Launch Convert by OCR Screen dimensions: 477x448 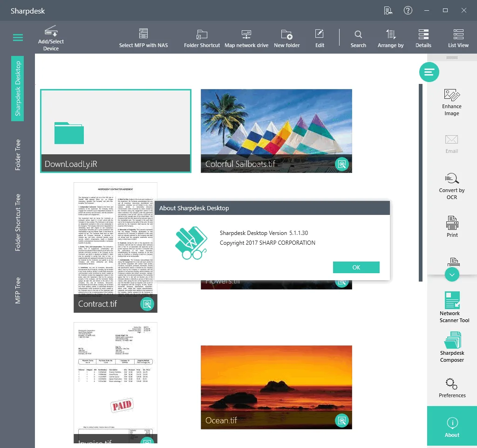(x=452, y=186)
